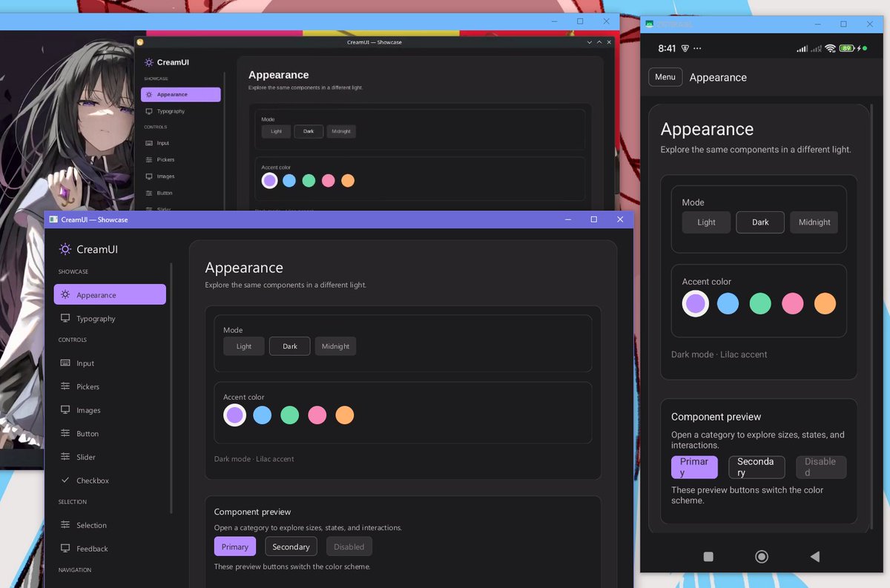Pick the pink accent swatch in phone window

pyautogui.click(x=793, y=303)
